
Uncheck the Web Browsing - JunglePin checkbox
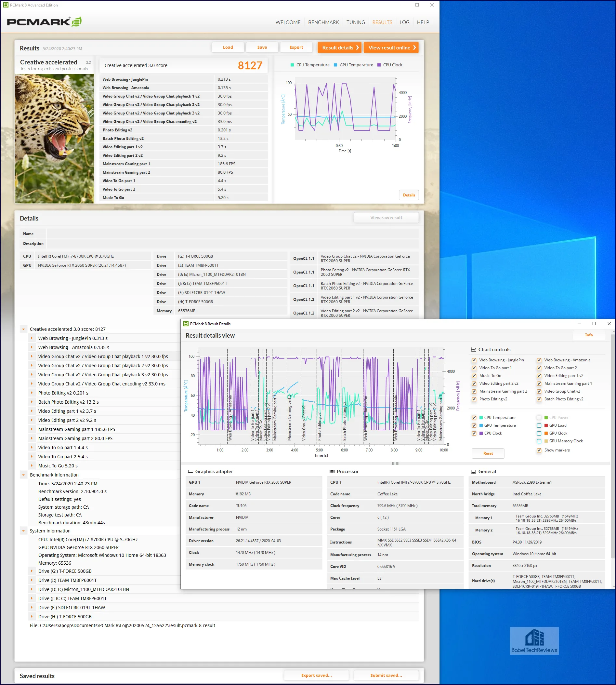click(x=474, y=360)
